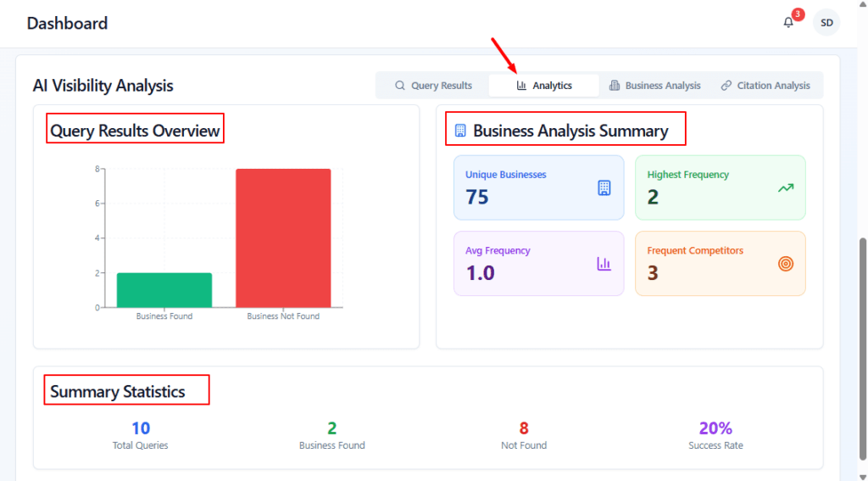Screen dimensions: 868x481
Task: Select the Analytics tab
Action: pos(544,86)
